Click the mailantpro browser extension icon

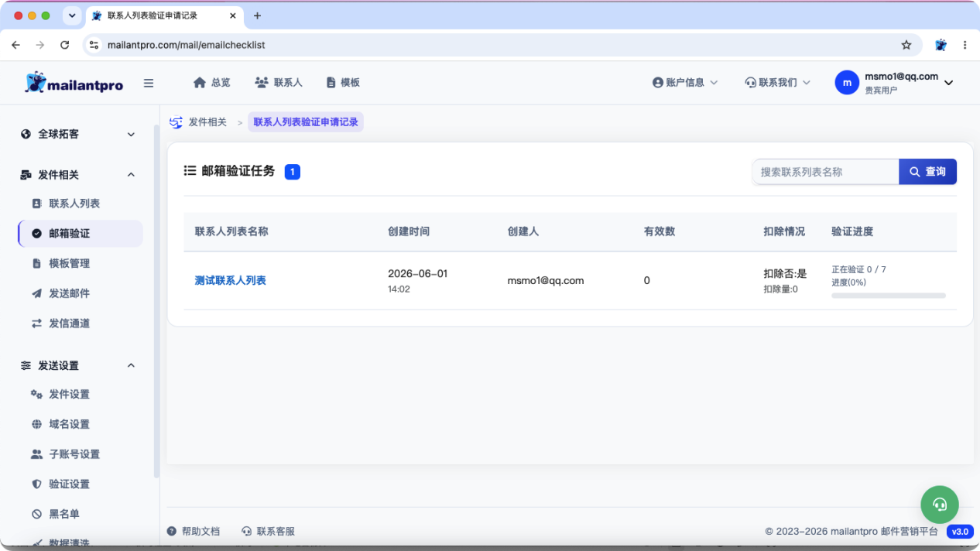click(941, 45)
